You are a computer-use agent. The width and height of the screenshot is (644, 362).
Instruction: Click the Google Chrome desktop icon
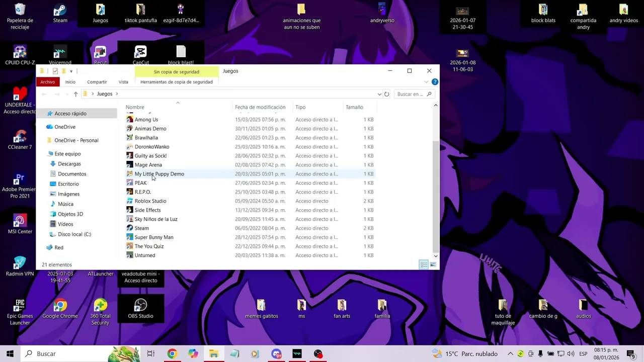coord(60,309)
